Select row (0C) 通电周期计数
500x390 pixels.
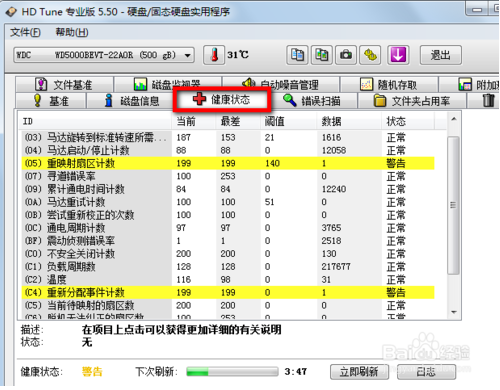pos(228,228)
